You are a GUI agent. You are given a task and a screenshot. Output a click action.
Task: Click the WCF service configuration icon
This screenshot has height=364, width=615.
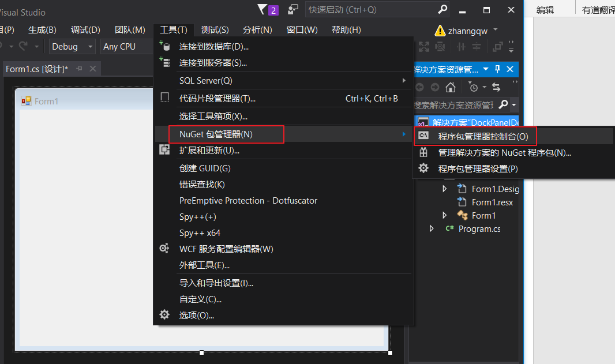click(x=164, y=248)
